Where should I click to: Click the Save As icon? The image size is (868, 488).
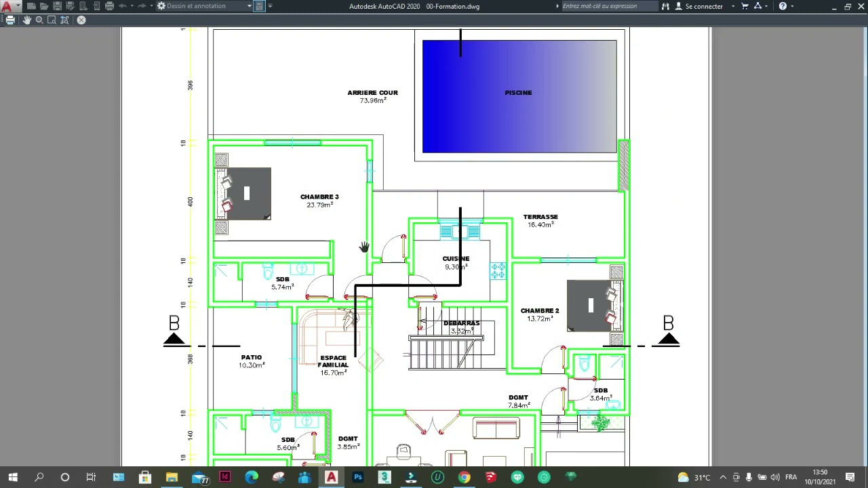(x=70, y=6)
